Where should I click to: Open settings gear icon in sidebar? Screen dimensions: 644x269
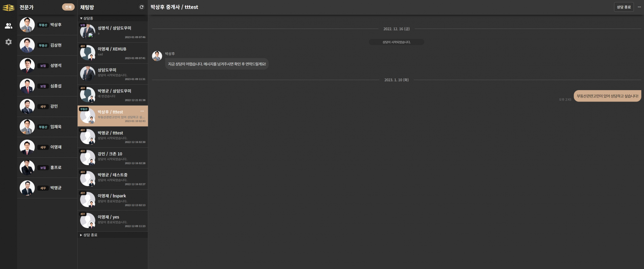tap(8, 42)
